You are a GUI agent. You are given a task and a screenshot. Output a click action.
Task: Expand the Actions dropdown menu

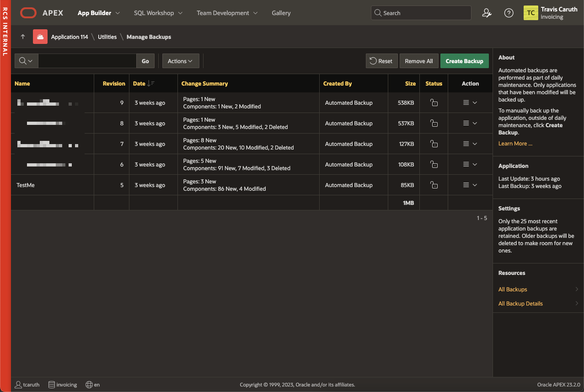point(181,61)
